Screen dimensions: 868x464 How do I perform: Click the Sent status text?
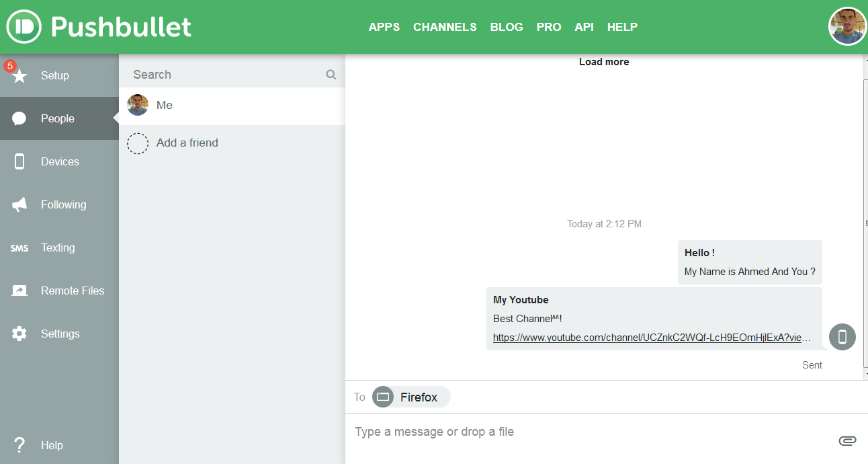pyautogui.click(x=812, y=365)
